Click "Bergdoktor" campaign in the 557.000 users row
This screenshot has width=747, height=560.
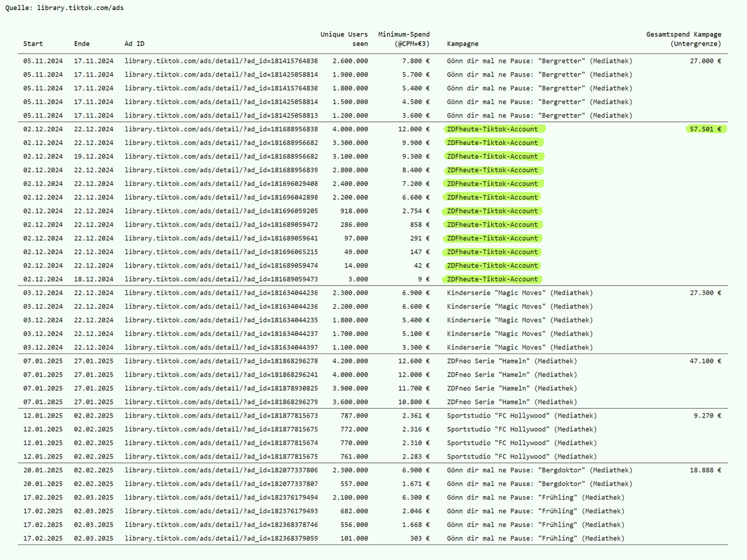(x=540, y=484)
